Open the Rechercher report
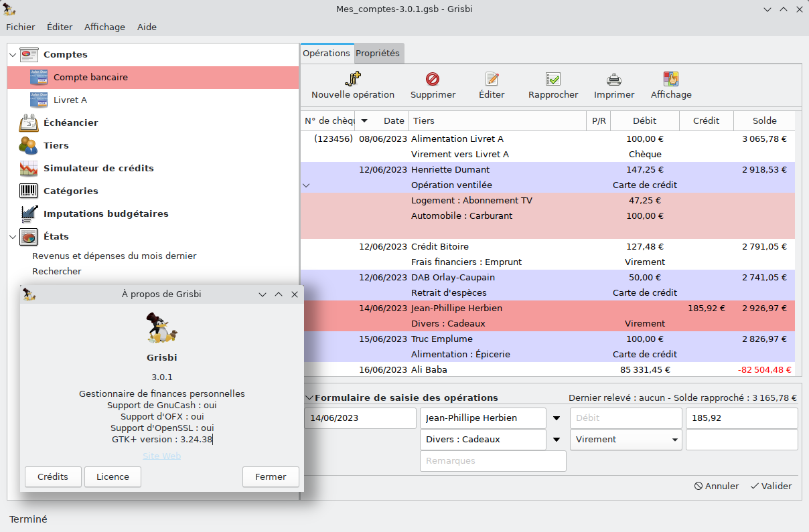Viewport: 809px width, 532px height. click(x=57, y=271)
